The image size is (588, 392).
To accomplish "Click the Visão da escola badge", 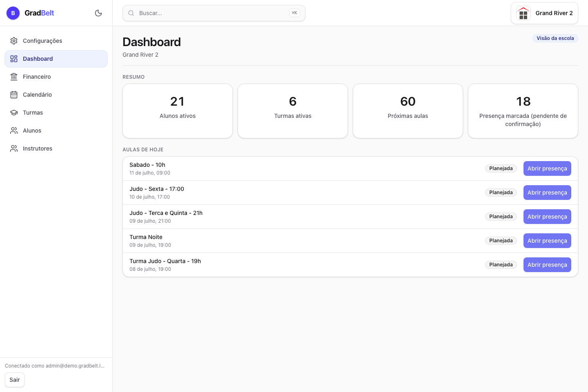I will [555, 38].
